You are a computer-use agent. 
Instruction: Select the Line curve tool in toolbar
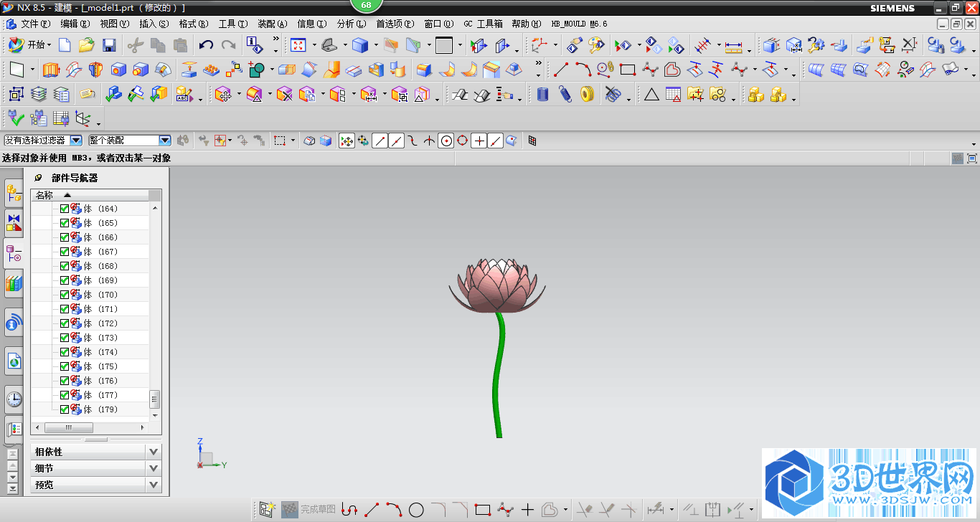tap(561, 70)
